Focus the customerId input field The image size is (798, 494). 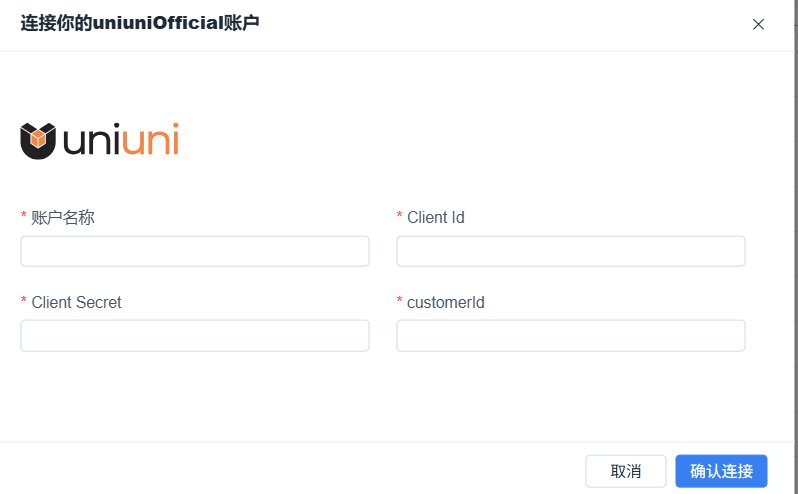coord(571,335)
